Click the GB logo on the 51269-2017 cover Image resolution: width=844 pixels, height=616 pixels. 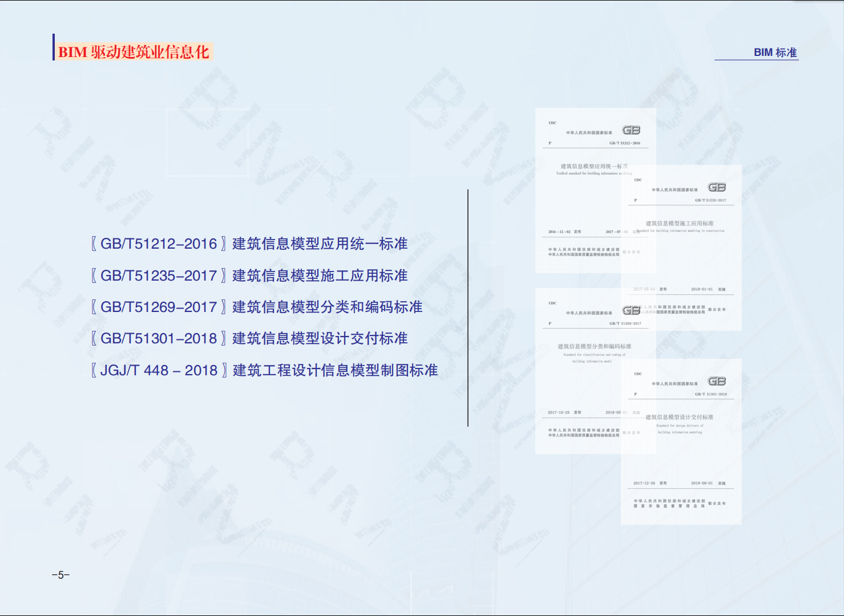[x=631, y=310]
